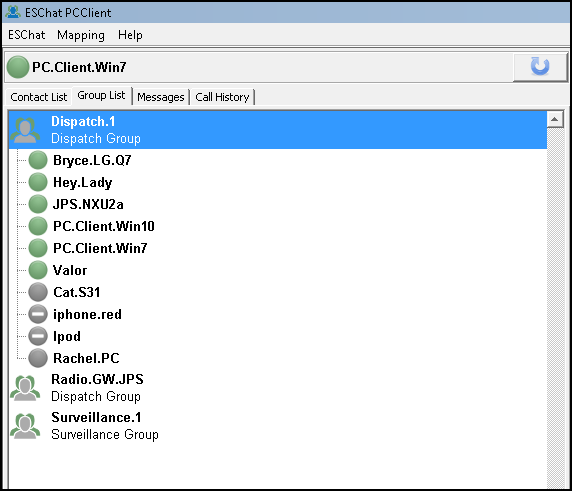
Task: Switch to the Contact List tab
Action: [39, 97]
